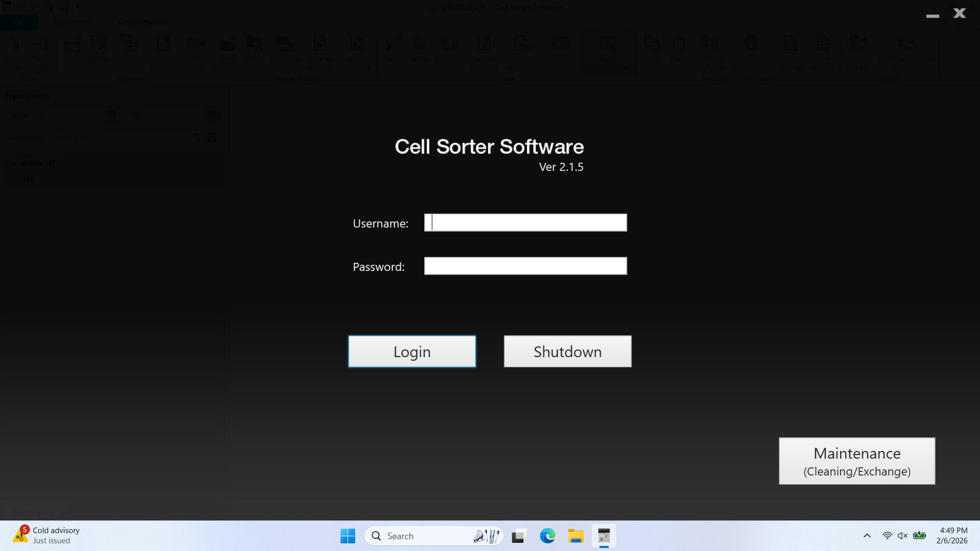Click the Cell Sorter Software taskbar icon
This screenshot has height=551, width=980.
pos(604,536)
